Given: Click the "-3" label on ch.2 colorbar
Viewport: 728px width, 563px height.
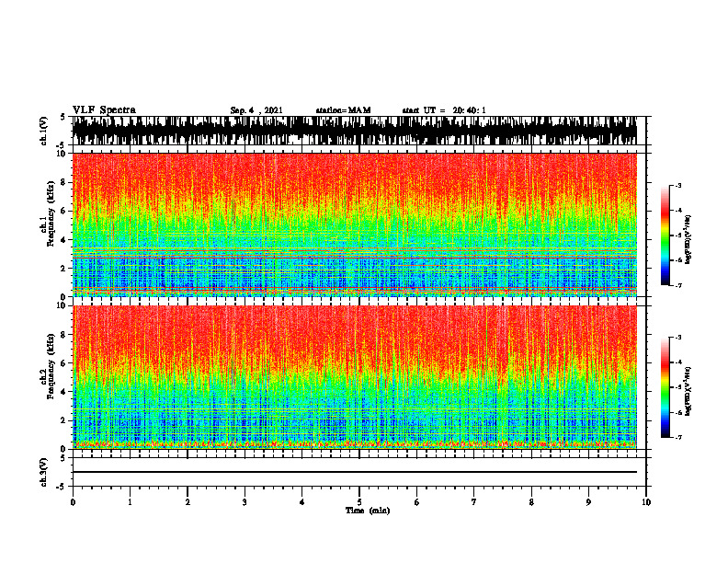Looking at the screenshot, I should pos(678,338).
